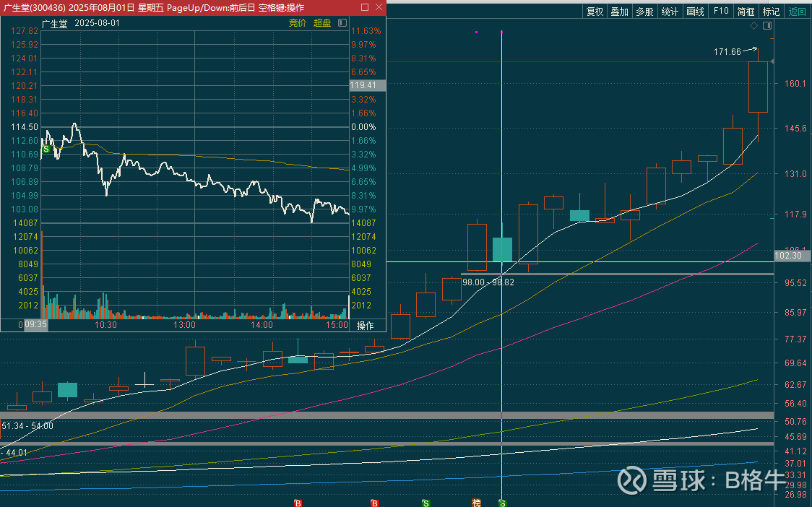Select the 画线 drawing tool
This screenshot has width=812, height=507.
pyautogui.click(x=695, y=12)
